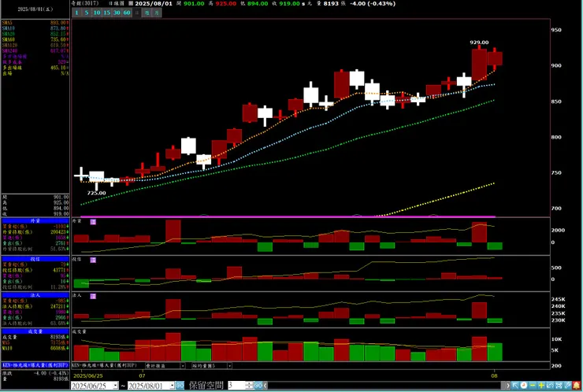Click the SMA120 legend entry
The width and height of the screenshot is (583, 392).
(35, 45)
